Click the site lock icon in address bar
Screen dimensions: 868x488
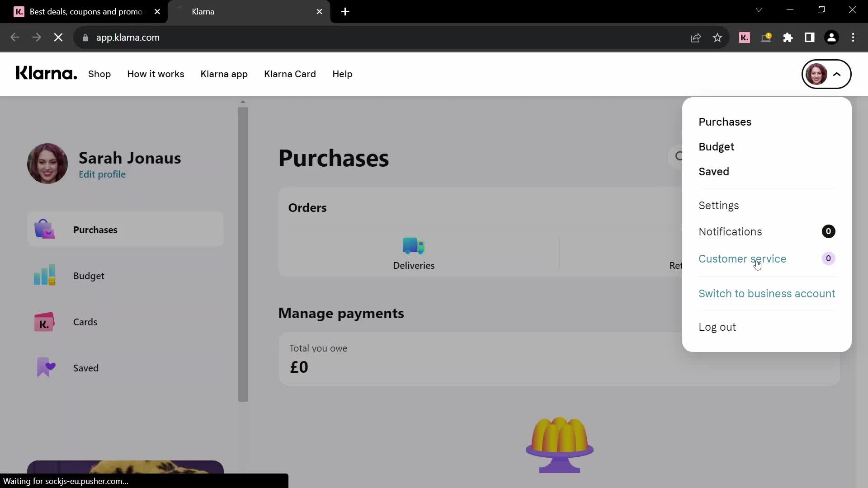pos(85,38)
